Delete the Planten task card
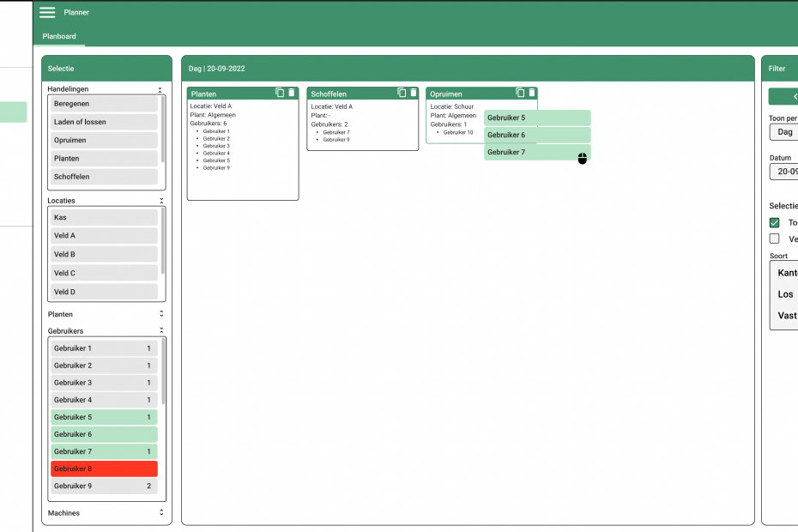798x532 pixels. pyautogui.click(x=291, y=93)
